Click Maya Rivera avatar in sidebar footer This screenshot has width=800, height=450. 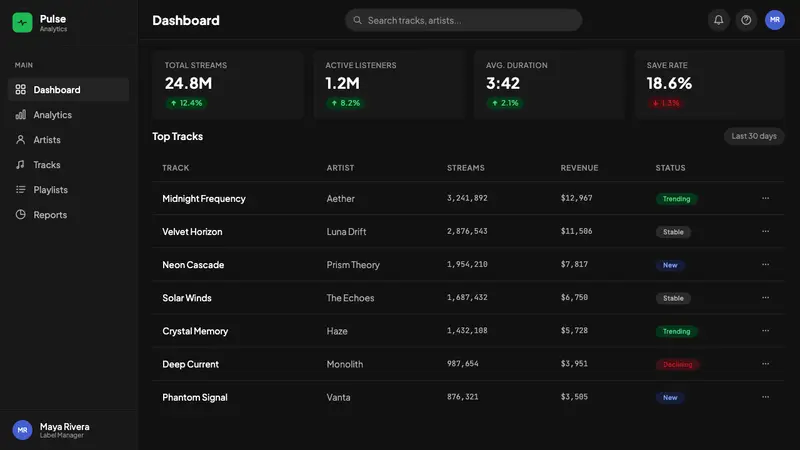22,430
